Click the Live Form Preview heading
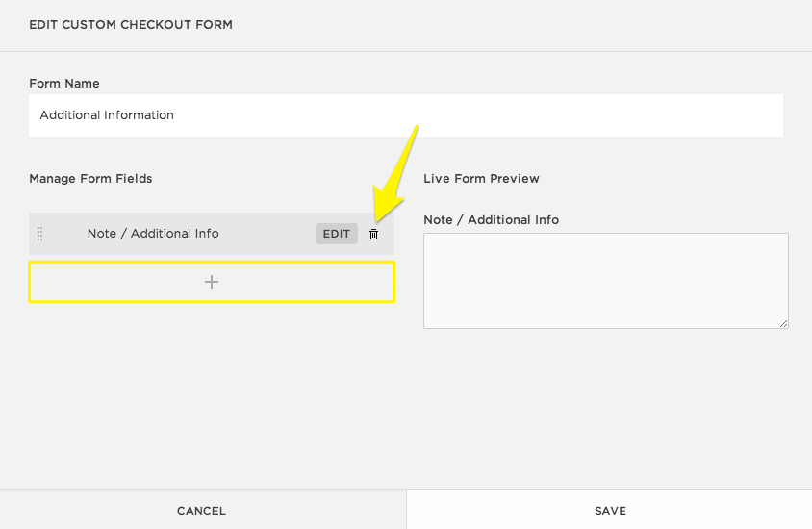Viewport: 812px width, 529px height. [x=481, y=178]
